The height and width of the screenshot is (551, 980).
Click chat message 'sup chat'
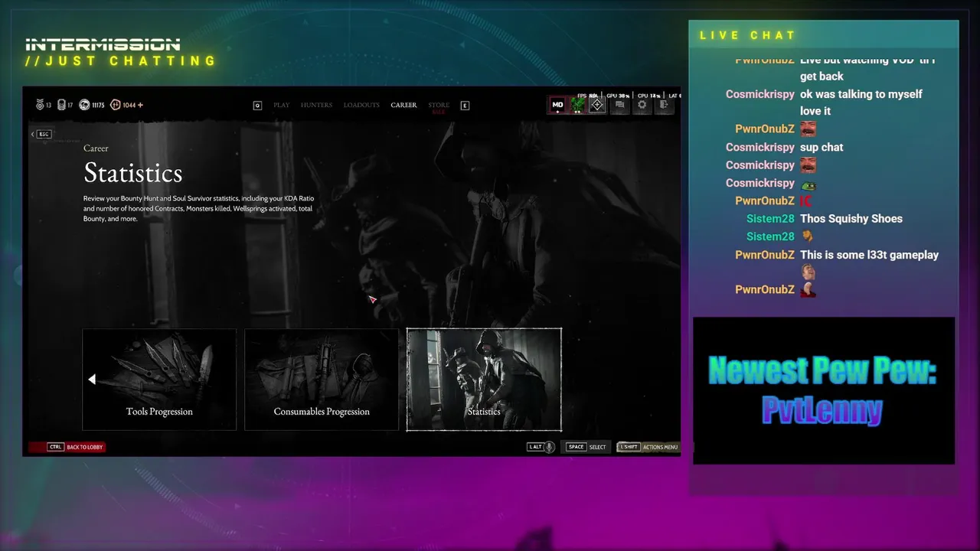point(822,147)
